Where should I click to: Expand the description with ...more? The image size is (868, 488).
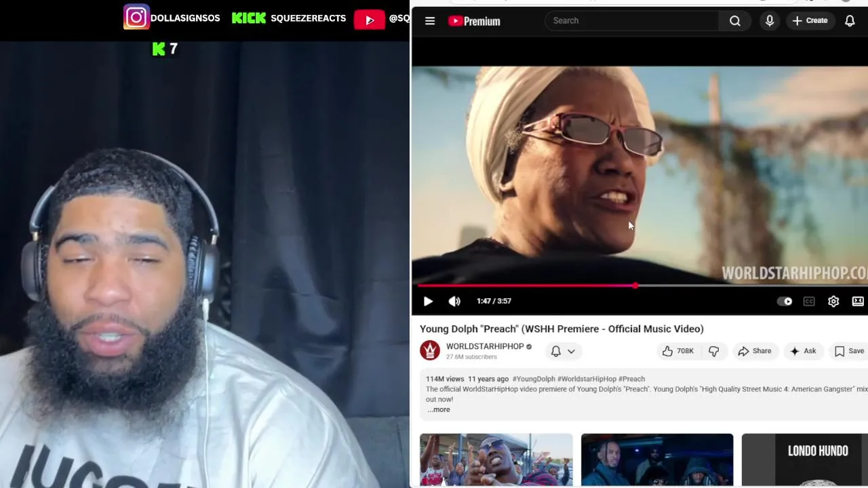(x=439, y=409)
